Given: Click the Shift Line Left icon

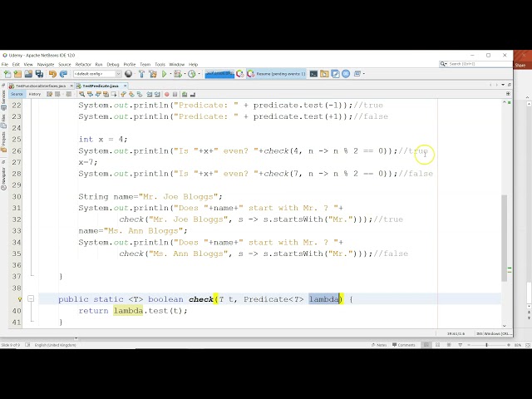Looking at the screenshot, I should tap(150, 94).
